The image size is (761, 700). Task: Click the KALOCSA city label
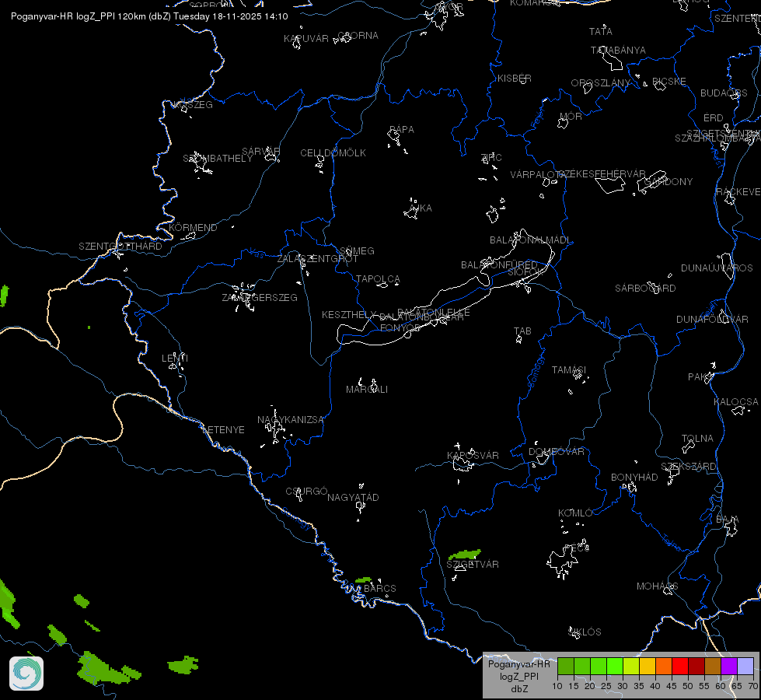tap(736, 402)
